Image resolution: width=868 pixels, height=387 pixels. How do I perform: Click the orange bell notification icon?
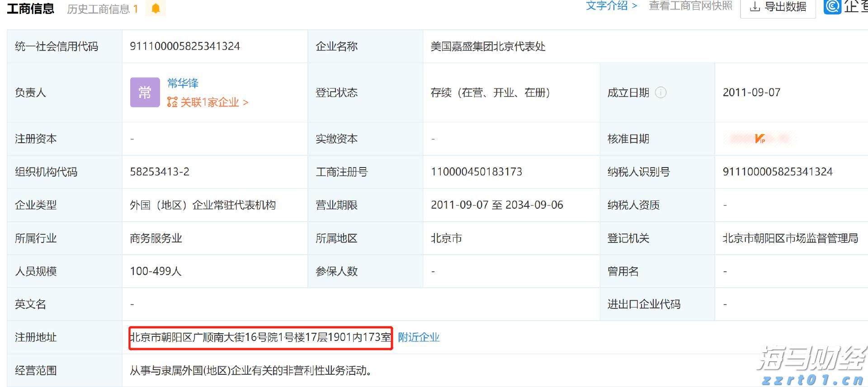click(156, 9)
